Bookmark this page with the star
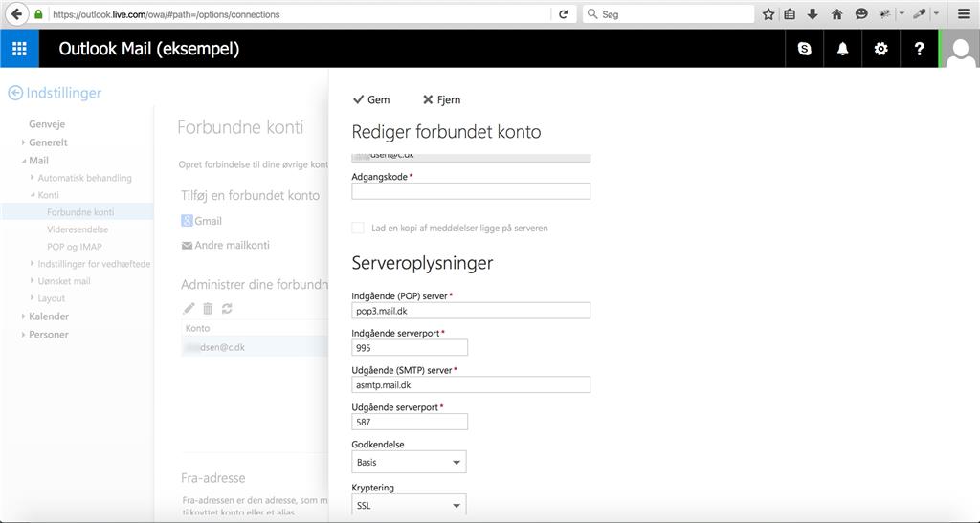This screenshot has height=523, width=980. tap(768, 13)
